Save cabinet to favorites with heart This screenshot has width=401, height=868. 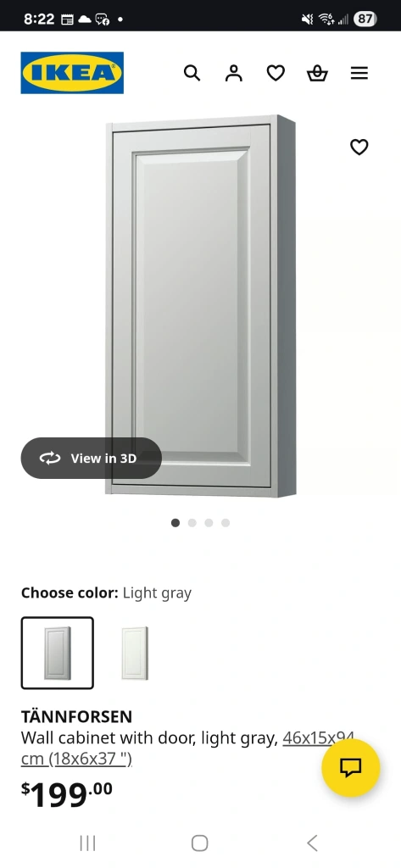[359, 147]
